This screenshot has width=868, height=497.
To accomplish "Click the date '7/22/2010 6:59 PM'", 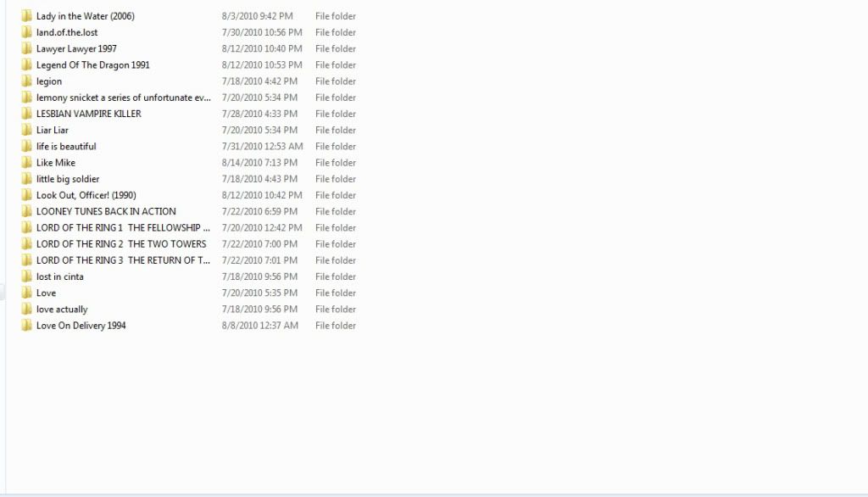I will [259, 211].
